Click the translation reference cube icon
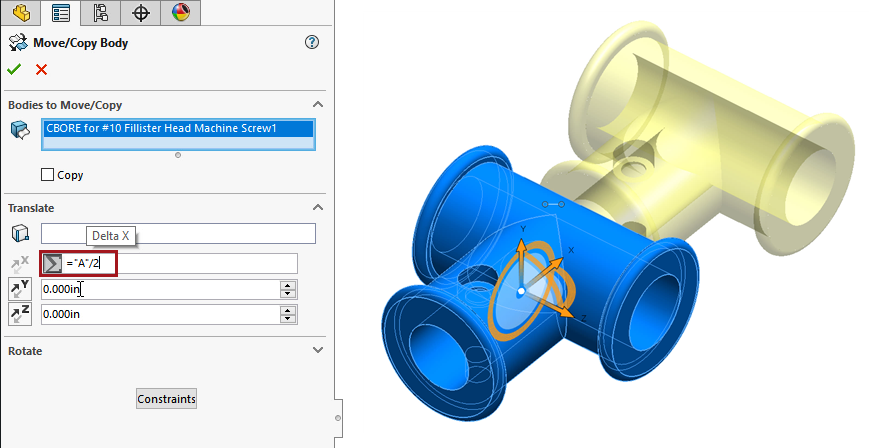Screen dimensions: 888x448 click(x=19, y=234)
